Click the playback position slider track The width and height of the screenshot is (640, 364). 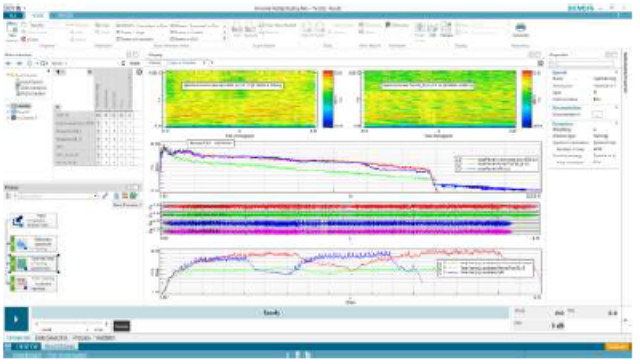tap(70, 324)
